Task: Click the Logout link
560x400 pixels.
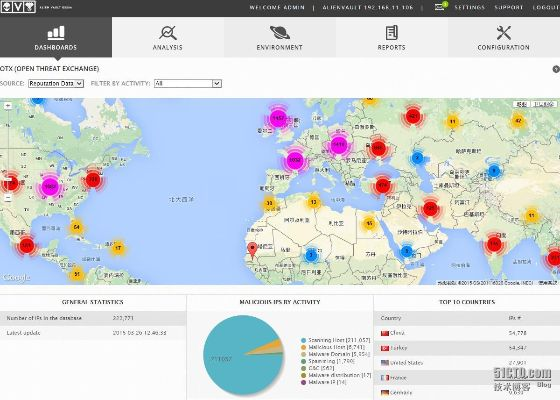Action: pos(546,7)
